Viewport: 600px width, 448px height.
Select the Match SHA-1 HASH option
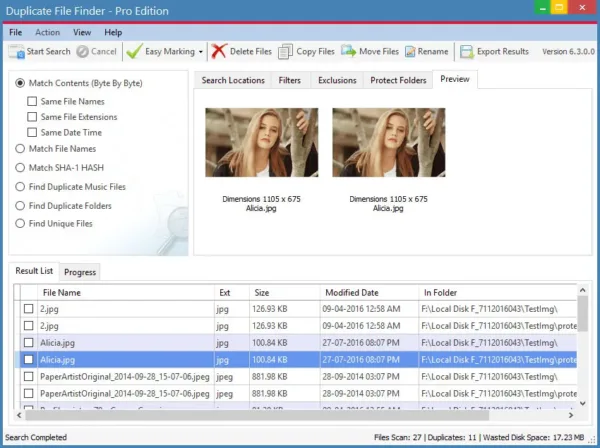click(x=20, y=168)
